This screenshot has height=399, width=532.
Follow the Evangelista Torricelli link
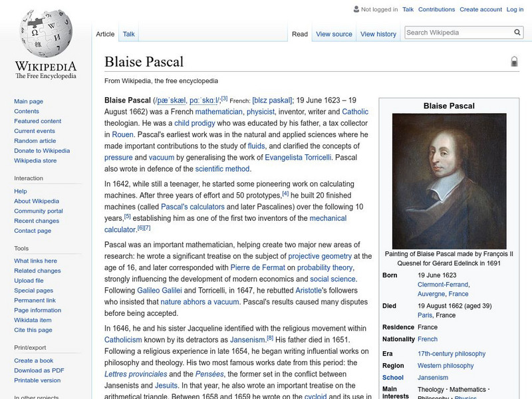(298, 158)
